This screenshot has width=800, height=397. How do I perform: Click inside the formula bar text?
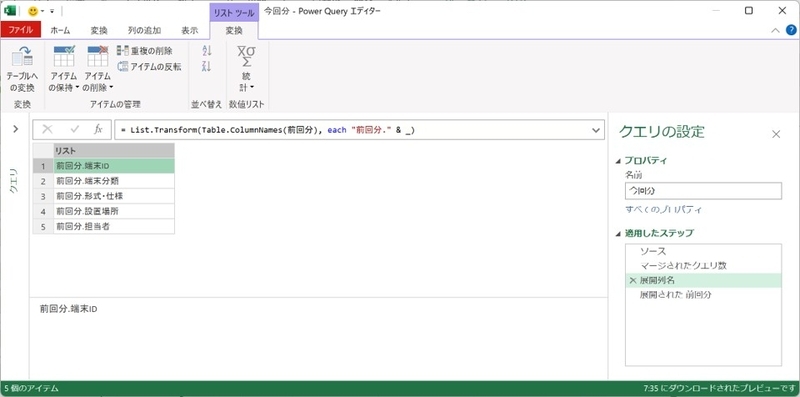point(267,130)
